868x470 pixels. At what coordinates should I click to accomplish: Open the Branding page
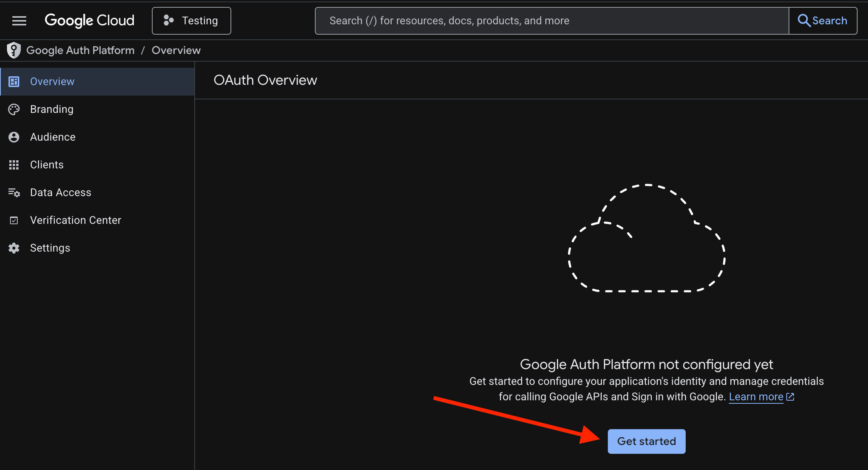97,109
